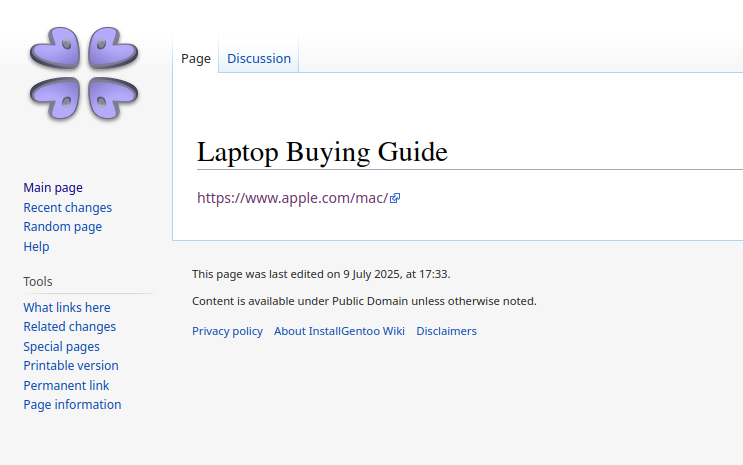Click the Tools sidebar heading
Image resolution: width=743 pixels, height=465 pixels.
(38, 282)
